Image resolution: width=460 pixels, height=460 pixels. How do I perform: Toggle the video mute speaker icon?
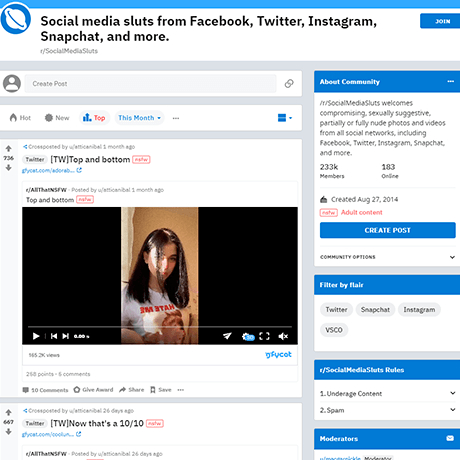pyautogui.click(x=283, y=336)
